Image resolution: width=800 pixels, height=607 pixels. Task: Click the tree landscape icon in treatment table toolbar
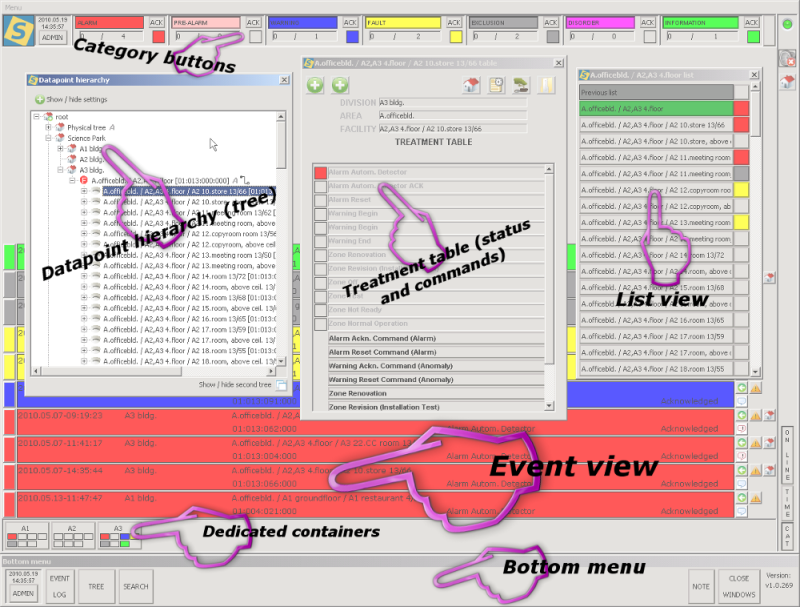pyautogui.click(x=520, y=86)
